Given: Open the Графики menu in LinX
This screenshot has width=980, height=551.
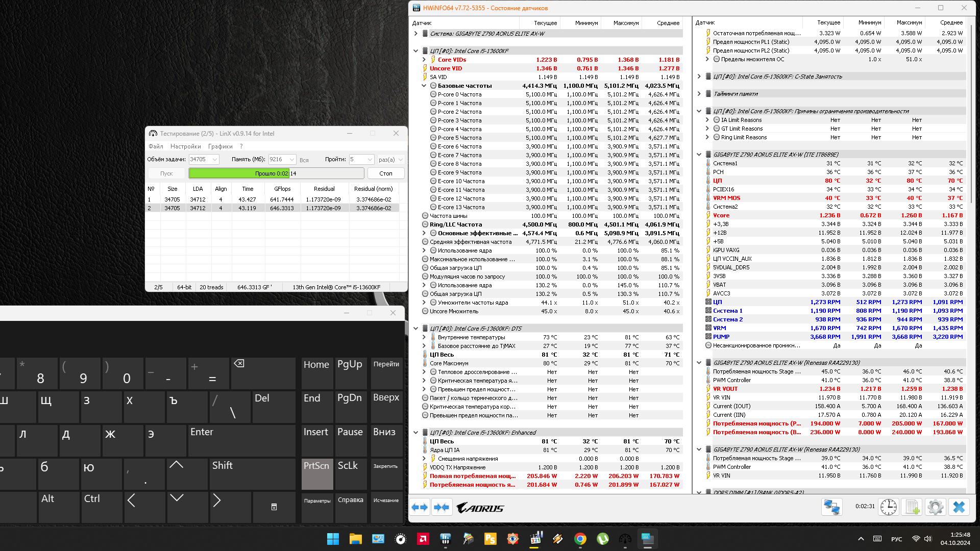Looking at the screenshot, I should click(220, 146).
